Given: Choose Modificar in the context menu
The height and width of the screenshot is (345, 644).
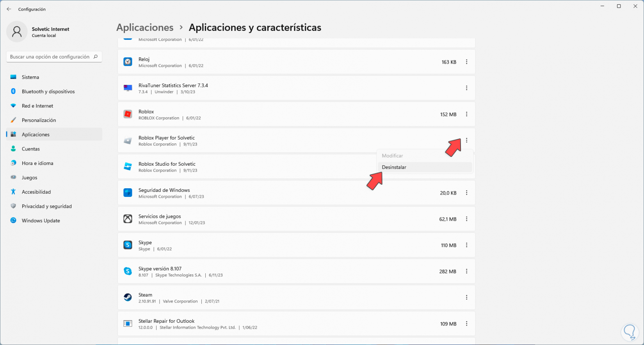Looking at the screenshot, I should point(392,156).
